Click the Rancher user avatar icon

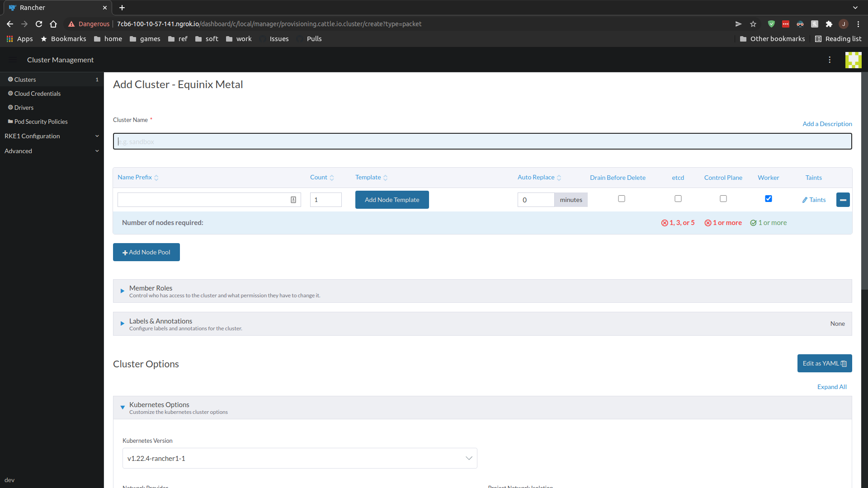coord(854,60)
